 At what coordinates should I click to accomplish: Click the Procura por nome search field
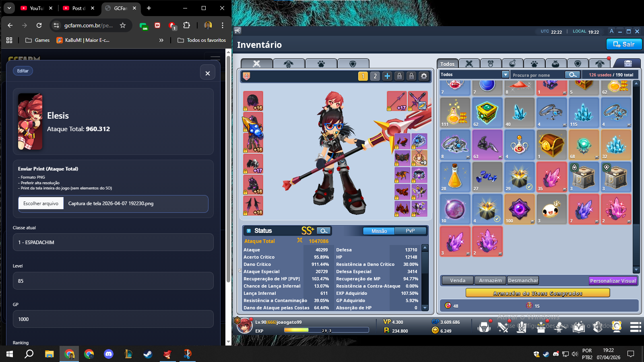[x=538, y=75]
